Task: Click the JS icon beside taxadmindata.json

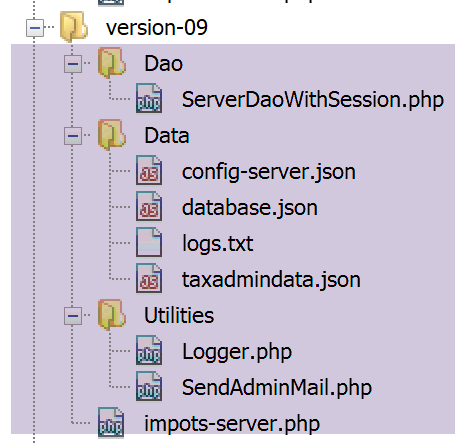Action: (x=149, y=278)
